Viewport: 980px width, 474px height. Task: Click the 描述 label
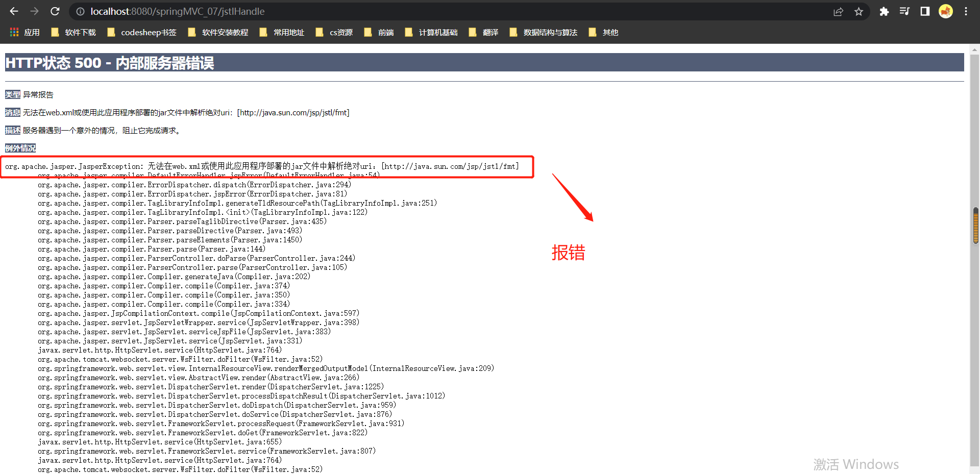tap(13, 130)
